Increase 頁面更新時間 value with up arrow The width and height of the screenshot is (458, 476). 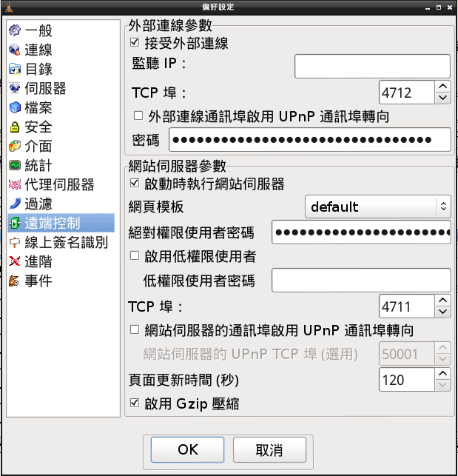442,374
